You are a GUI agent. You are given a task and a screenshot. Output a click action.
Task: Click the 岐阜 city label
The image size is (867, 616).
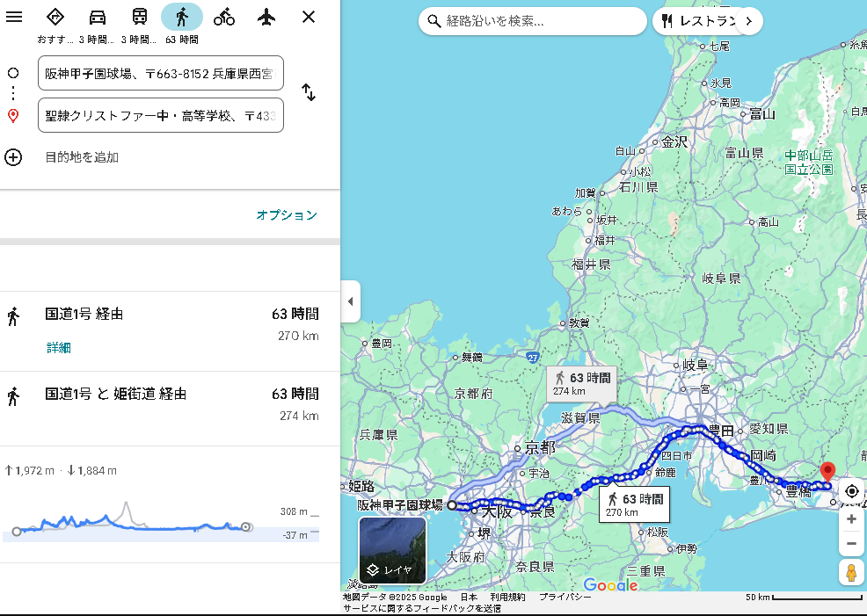[696, 366]
